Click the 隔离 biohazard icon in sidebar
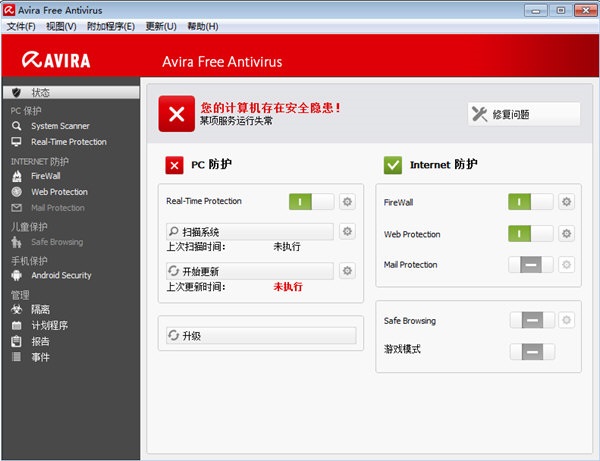This screenshot has height=461, width=600. pos(16,309)
